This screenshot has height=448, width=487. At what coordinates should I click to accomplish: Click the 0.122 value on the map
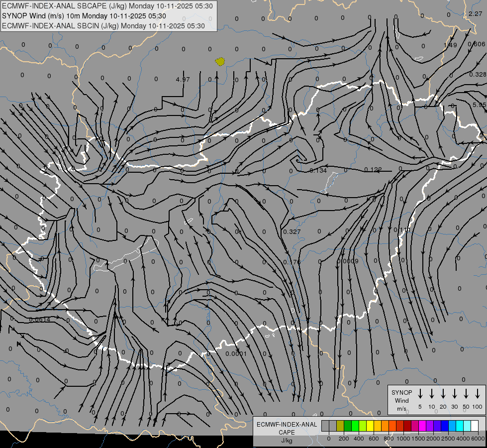(x=373, y=169)
